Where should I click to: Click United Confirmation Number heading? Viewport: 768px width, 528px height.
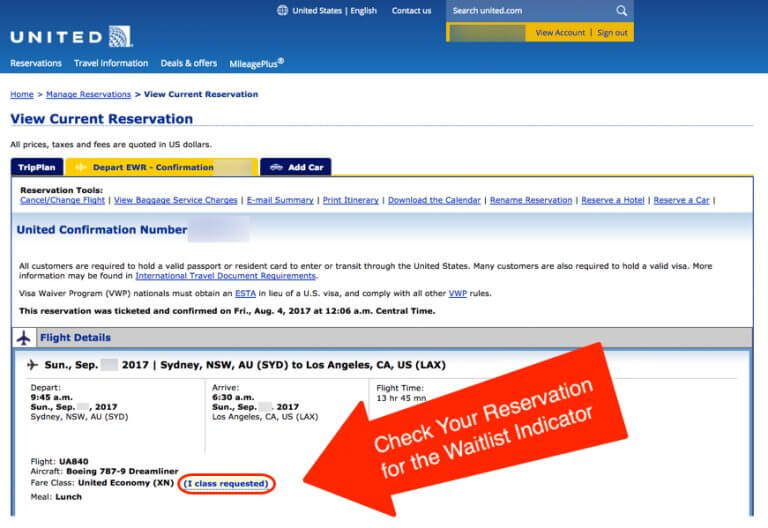pos(102,230)
